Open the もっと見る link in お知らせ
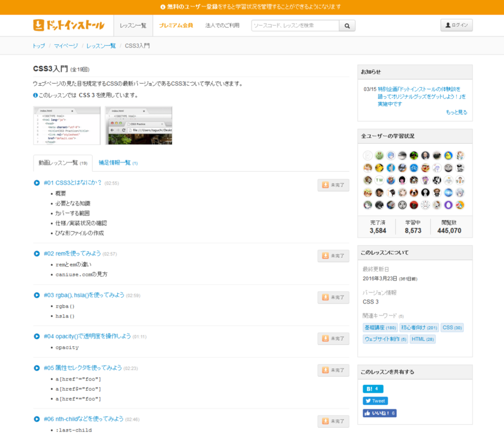Image resolution: width=504 pixels, height=435 pixels. [x=456, y=112]
